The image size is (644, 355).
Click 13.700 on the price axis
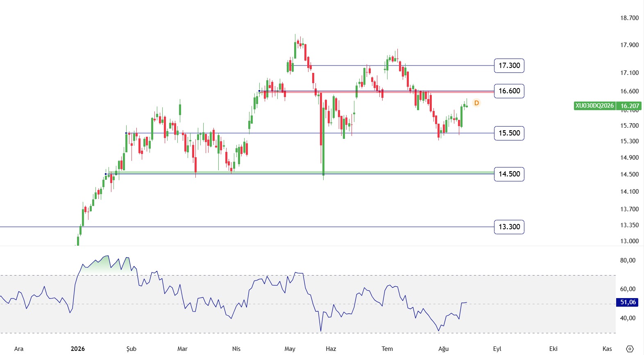(x=629, y=209)
